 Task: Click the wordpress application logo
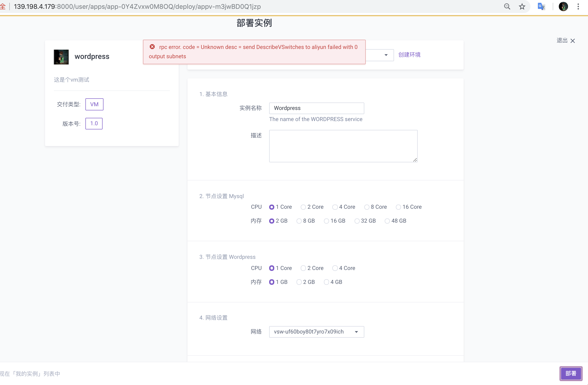[x=61, y=57]
